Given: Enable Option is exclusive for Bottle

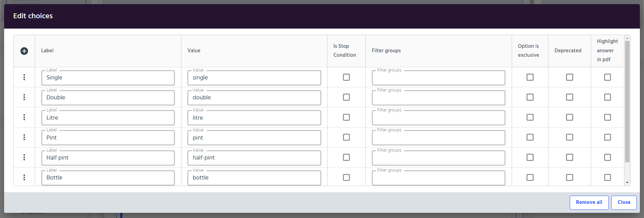Looking at the screenshot, I should (x=530, y=177).
